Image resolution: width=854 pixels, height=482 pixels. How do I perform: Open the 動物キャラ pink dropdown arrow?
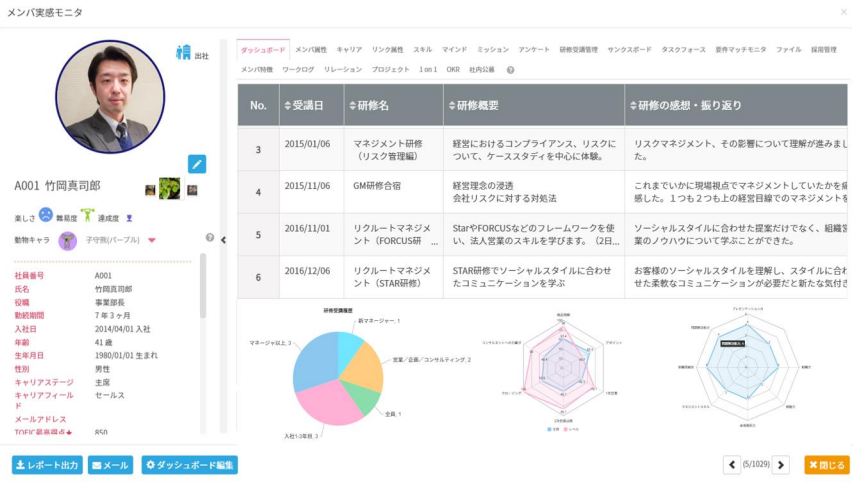tap(152, 240)
